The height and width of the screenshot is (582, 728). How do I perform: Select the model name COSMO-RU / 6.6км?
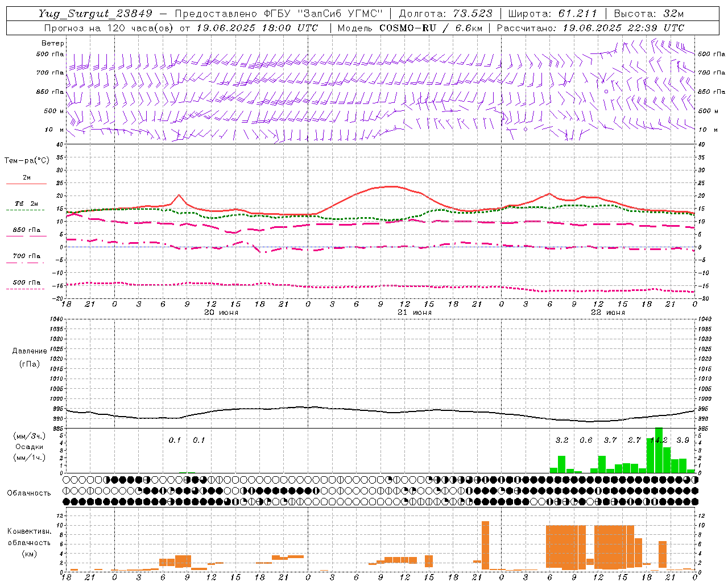431,28
